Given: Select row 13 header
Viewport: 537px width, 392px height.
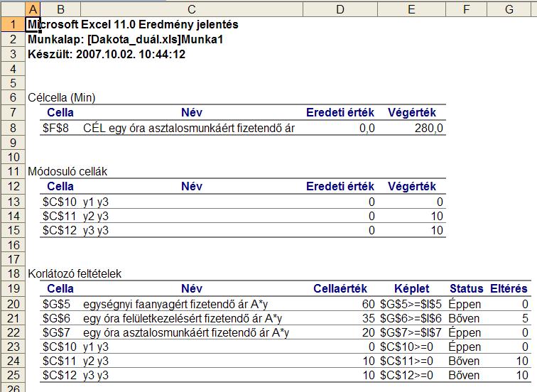Looking at the screenshot, I should point(13,202).
